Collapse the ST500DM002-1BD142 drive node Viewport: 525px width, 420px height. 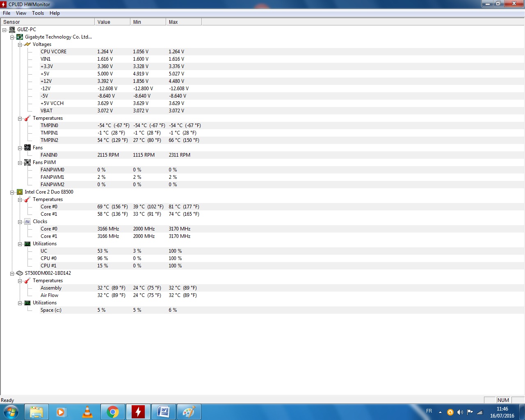12,273
